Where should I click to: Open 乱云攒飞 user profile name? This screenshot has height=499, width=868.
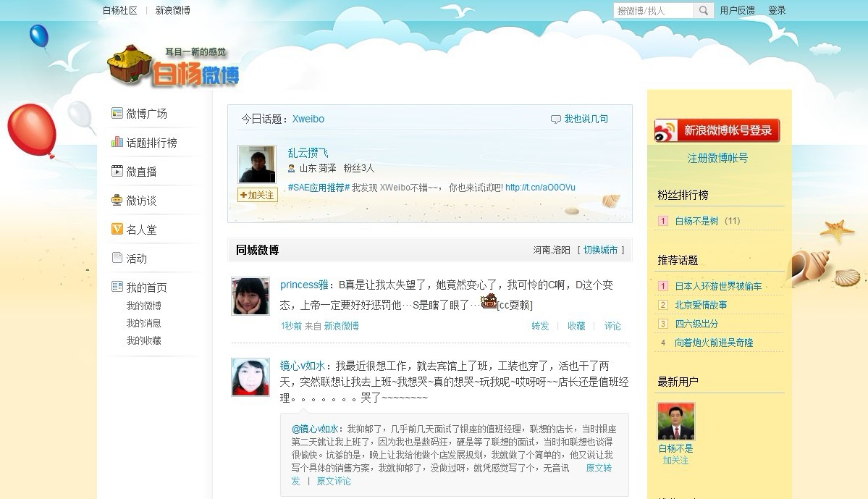click(308, 153)
